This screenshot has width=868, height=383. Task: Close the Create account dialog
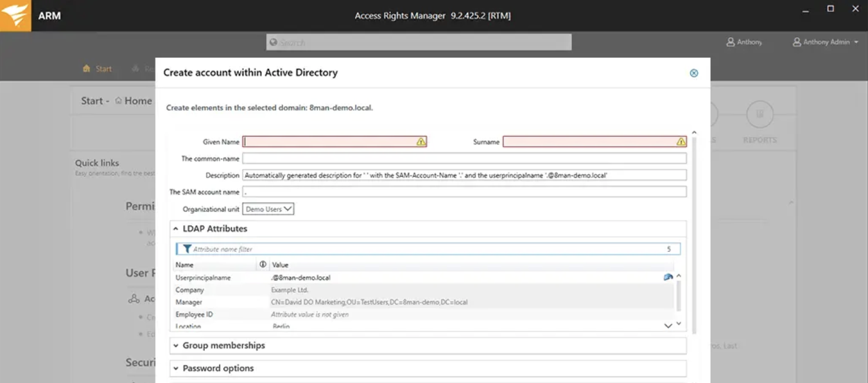pyautogui.click(x=694, y=73)
